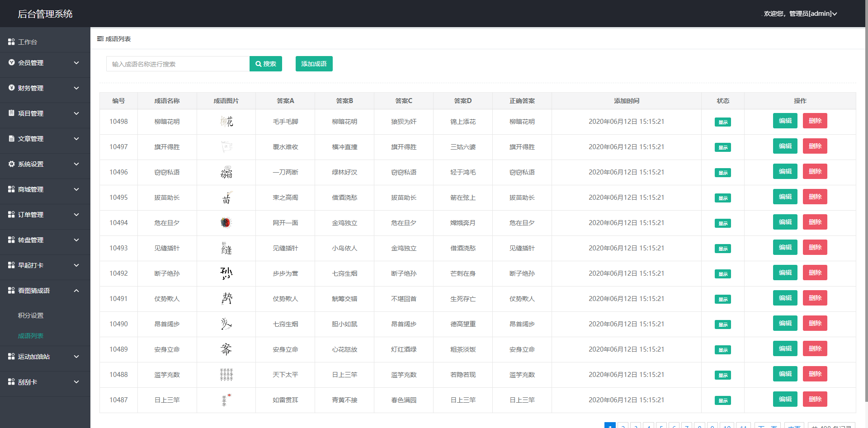The height and width of the screenshot is (428, 868).
Task: Click the 转盘管理 sidebar icon
Action: 11,240
